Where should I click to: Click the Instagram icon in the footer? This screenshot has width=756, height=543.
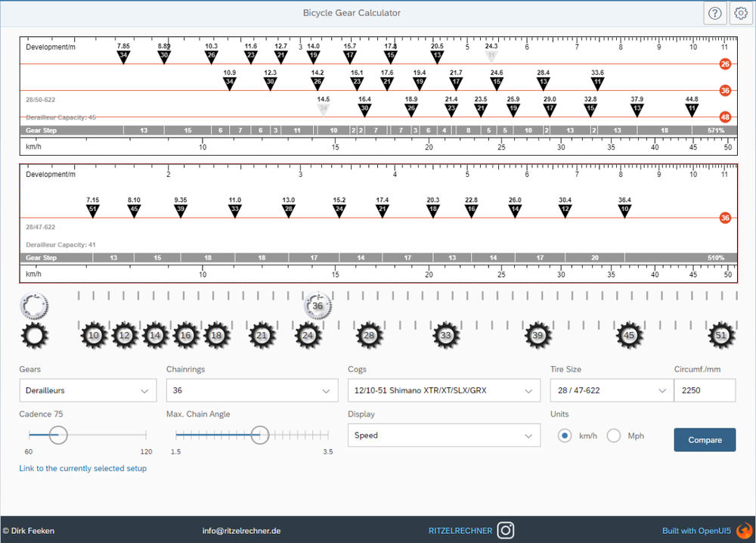tap(505, 530)
